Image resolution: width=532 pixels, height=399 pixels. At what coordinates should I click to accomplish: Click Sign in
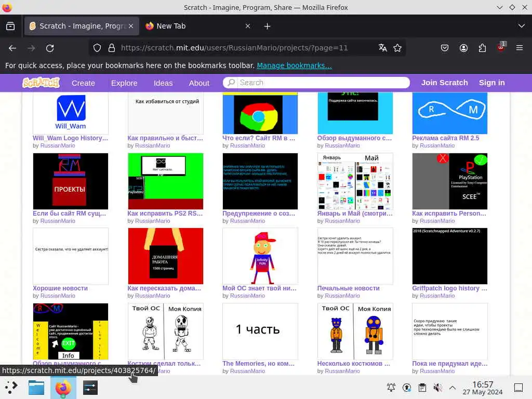[x=491, y=83]
